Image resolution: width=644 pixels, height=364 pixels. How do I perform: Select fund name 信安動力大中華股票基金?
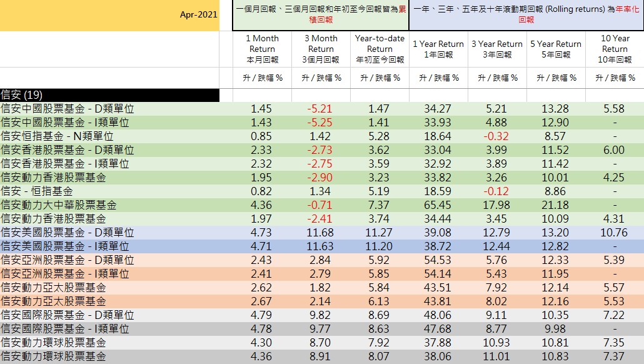point(59,205)
